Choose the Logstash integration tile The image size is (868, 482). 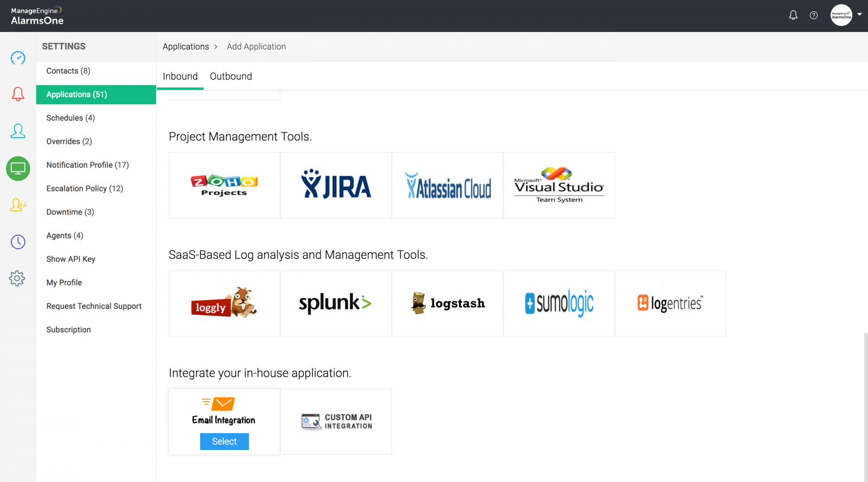pos(448,303)
